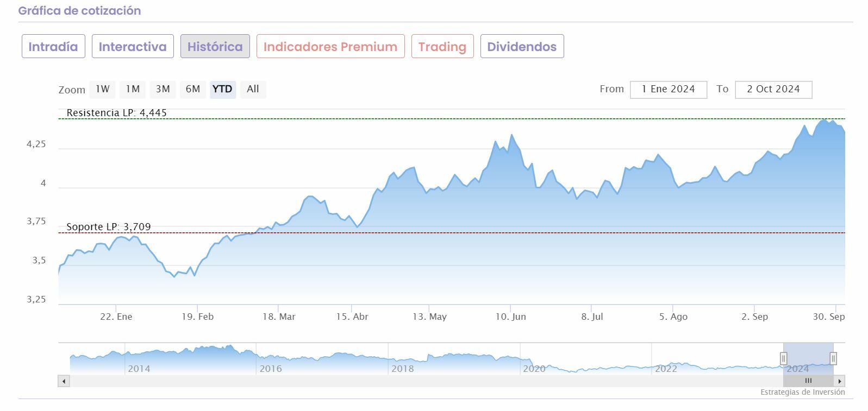View the Dividendos tab
This screenshot has width=868, height=411.
(x=522, y=47)
